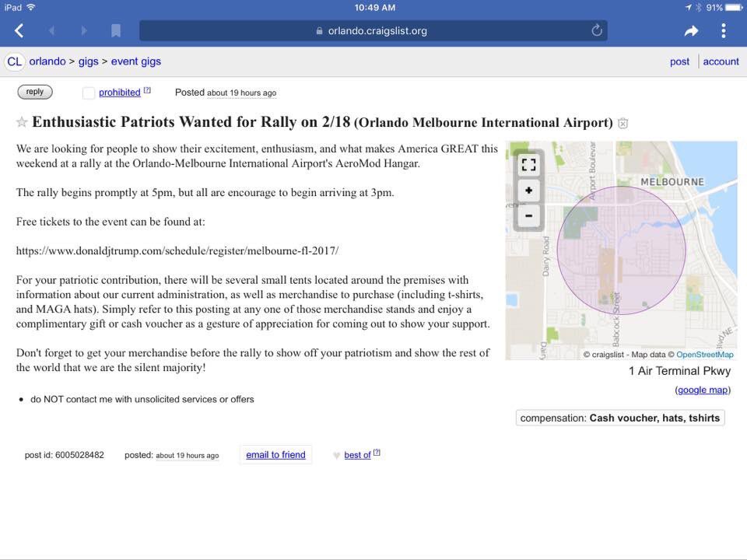Tap the Posted about 19 hours ago timestamp
The height and width of the screenshot is (560, 747).
click(226, 93)
